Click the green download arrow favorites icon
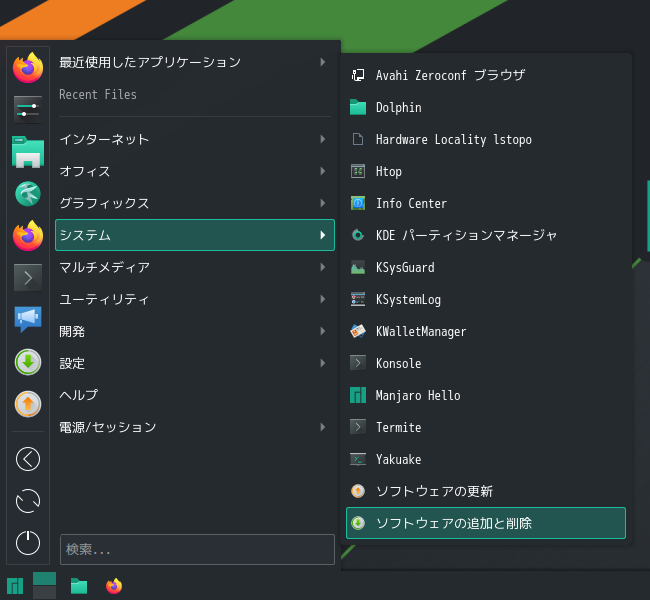 point(28,362)
